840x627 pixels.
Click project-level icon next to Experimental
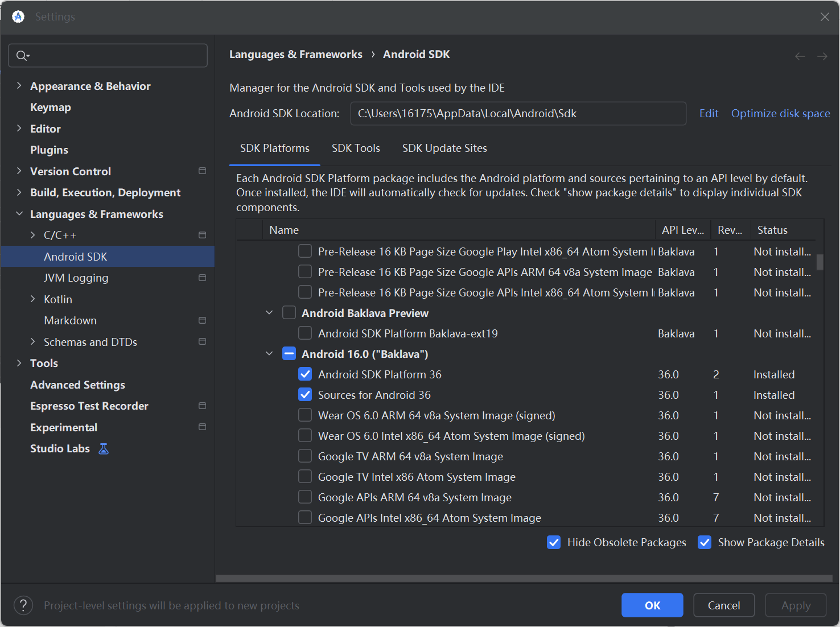pyautogui.click(x=202, y=427)
